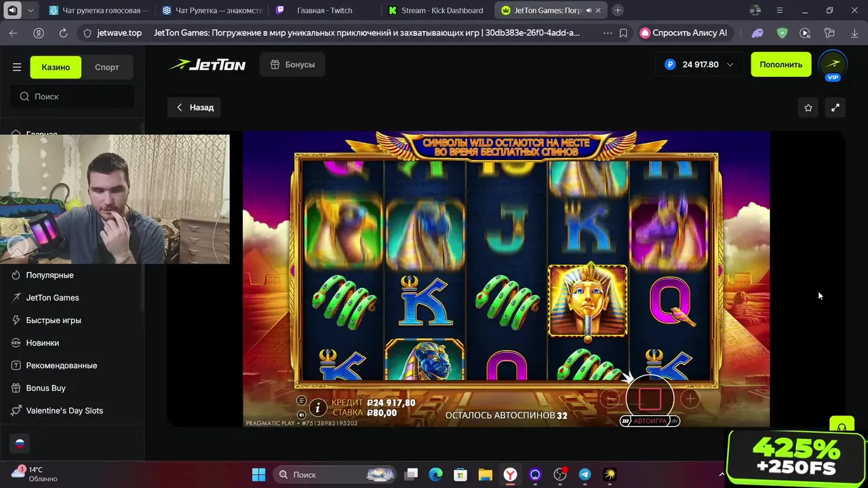Open JetTon Games category
This screenshot has width=868, height=488.
pyautogui.click(x=52, y=298)
